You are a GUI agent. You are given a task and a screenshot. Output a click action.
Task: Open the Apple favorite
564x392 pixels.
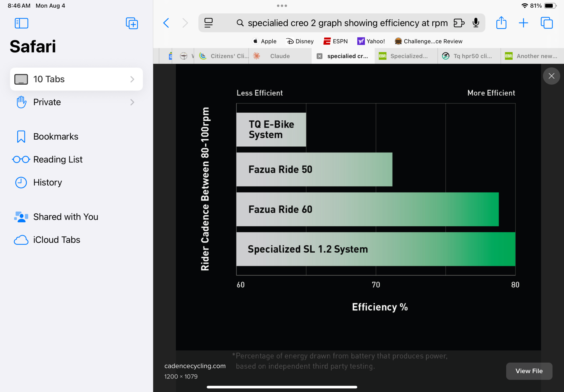click(x=264, y=41)
